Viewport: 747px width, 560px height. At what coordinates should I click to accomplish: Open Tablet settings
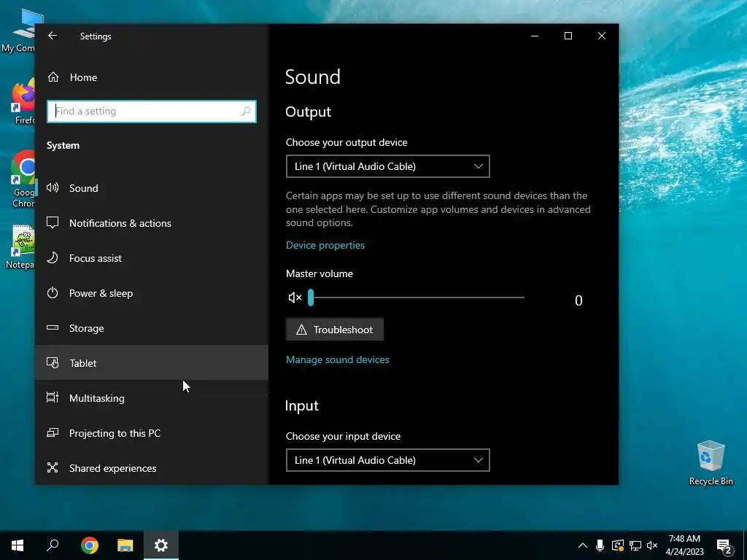pos(152,363)
